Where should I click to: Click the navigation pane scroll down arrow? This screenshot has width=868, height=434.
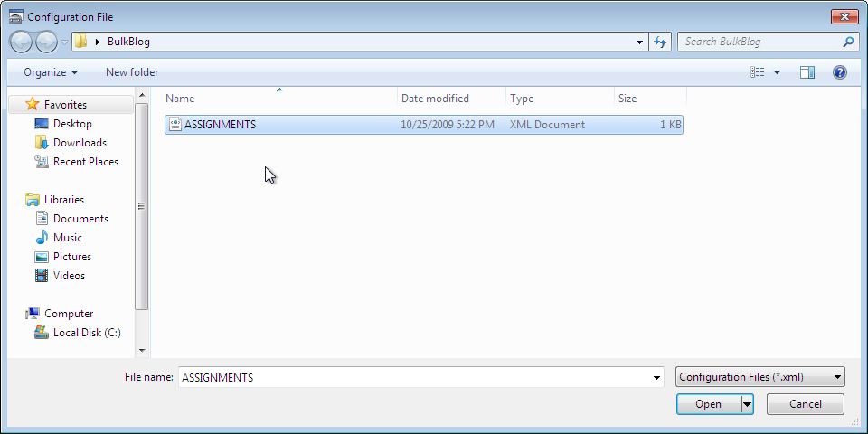point(142,350)
